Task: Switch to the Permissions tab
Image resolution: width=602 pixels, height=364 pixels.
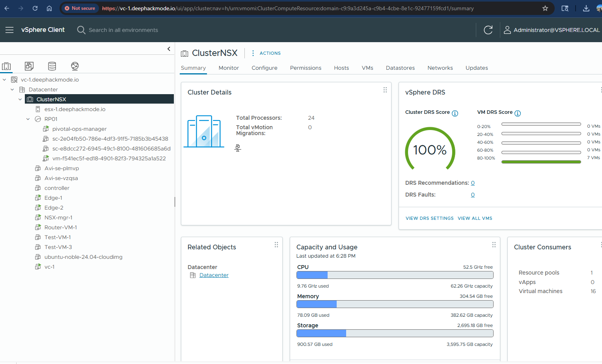Action: (x=306, y=68)
